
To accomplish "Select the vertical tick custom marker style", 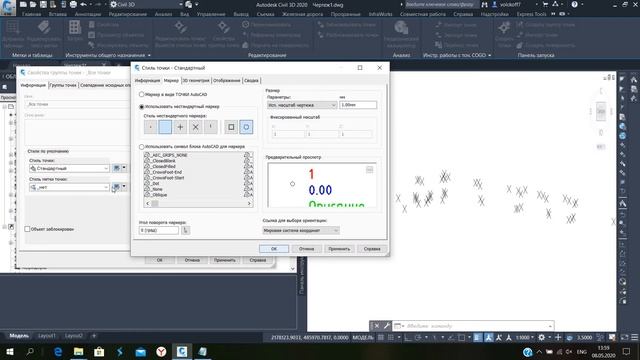I will [x=210, y=127].
